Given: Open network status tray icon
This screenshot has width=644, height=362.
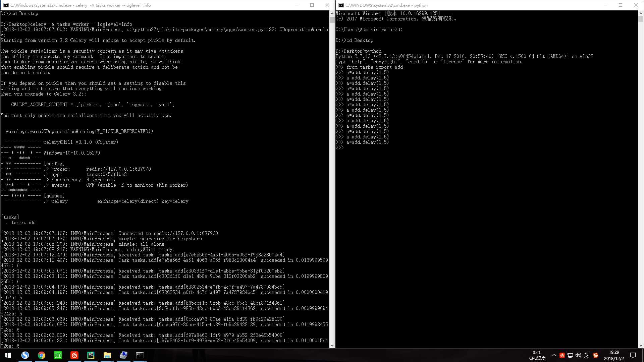Looking at the screenshot, I should point(570,355).
